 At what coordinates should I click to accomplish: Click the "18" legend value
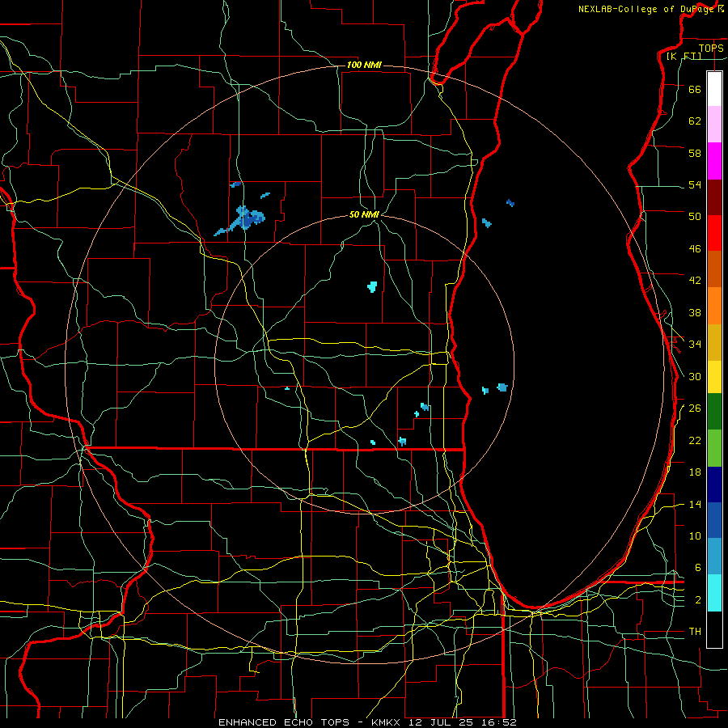coord(695,472)
